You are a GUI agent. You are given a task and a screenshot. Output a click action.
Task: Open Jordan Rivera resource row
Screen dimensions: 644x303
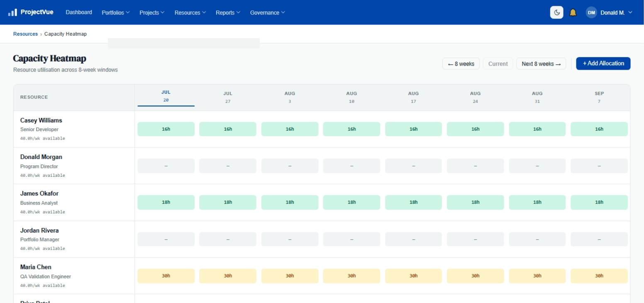tap(322, 239)
